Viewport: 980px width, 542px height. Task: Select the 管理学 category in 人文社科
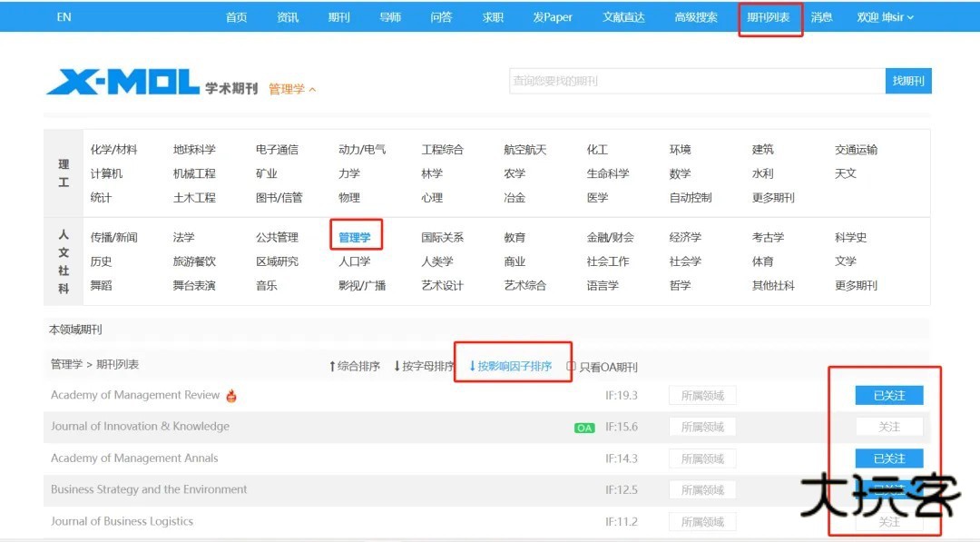355,238
